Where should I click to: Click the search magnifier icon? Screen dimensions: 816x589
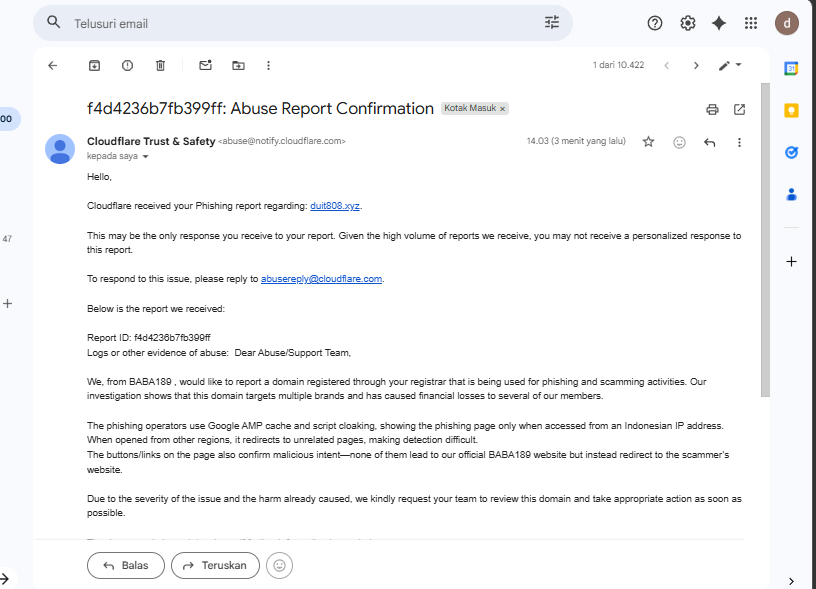[x=53, y=22]
